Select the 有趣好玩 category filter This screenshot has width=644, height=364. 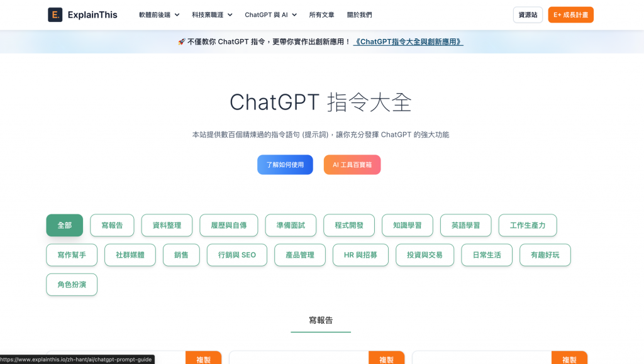(545, 255)
